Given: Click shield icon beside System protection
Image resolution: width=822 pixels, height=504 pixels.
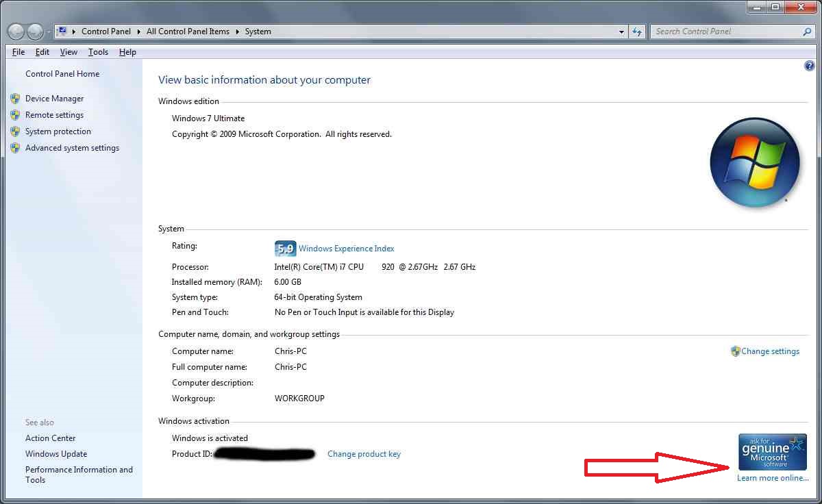Looking at the screenshot, I should [15, 131].
